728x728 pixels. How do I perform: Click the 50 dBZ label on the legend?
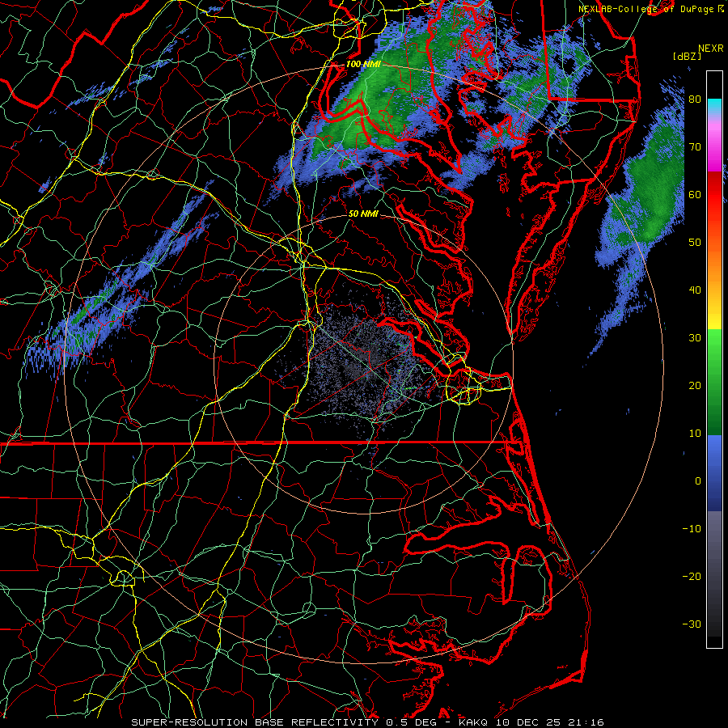pos(695,243)
